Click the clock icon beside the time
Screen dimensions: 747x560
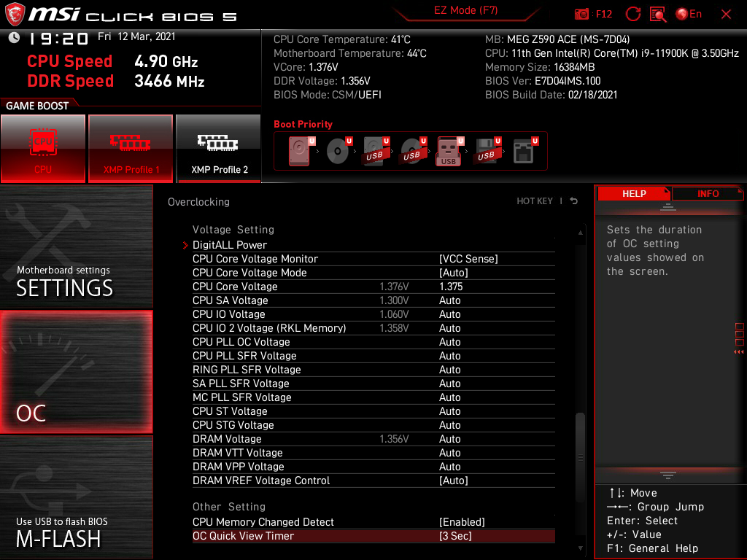(15, 38)
